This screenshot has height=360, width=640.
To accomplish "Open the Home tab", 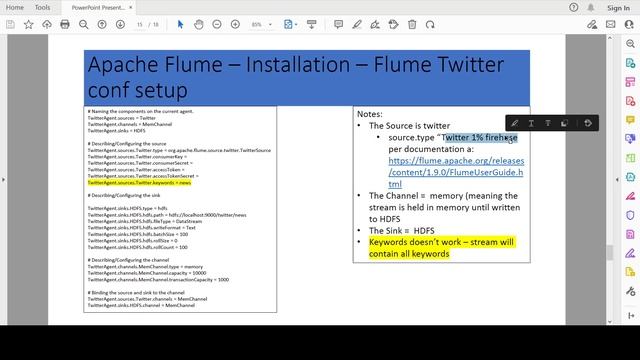I will [x=15, y=7].
